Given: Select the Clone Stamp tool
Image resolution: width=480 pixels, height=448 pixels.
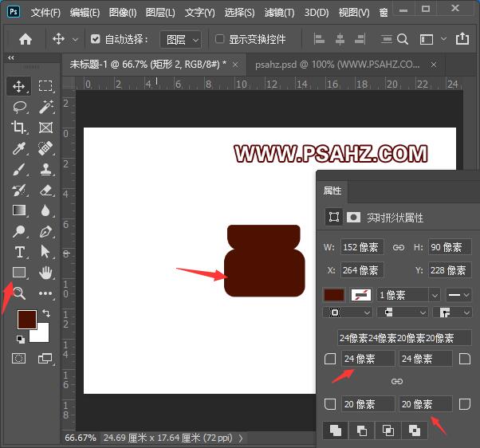Looking at the screenshot, I should [46, 169].
